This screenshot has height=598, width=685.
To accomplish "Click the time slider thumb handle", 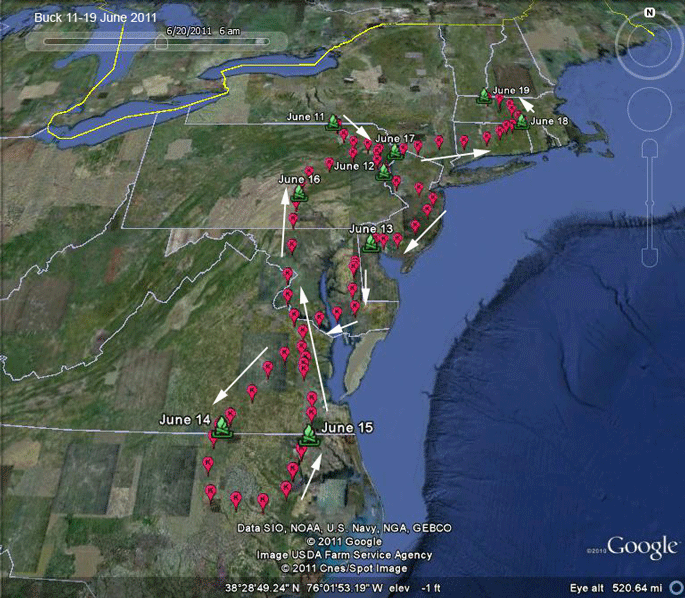I will (x=161, y=42).
